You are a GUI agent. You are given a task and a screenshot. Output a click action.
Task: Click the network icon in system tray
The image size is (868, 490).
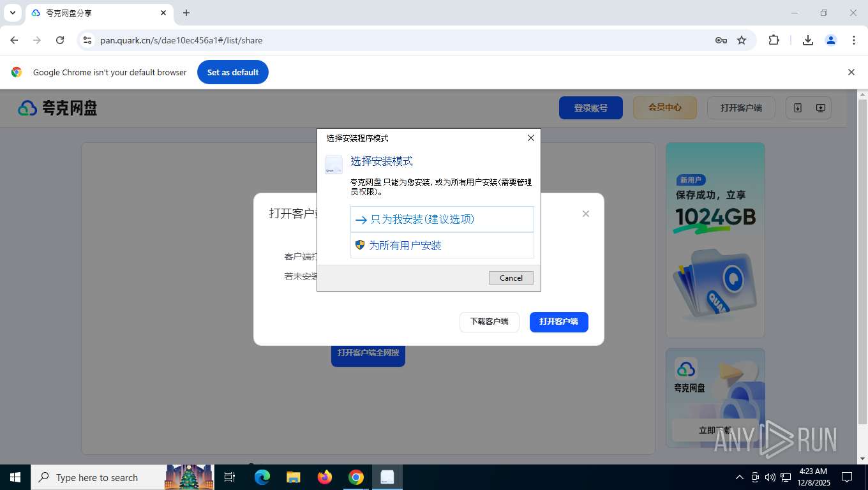pyautogui.click(x=785, y=477)
